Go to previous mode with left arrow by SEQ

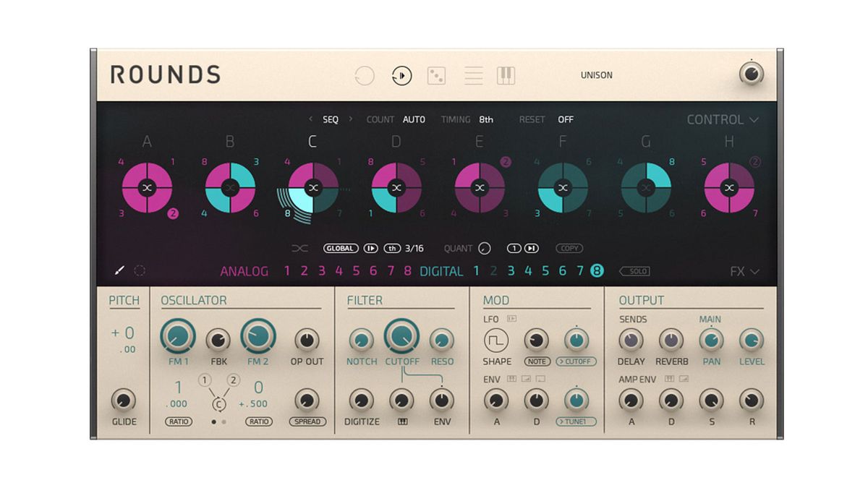point(310,119)
